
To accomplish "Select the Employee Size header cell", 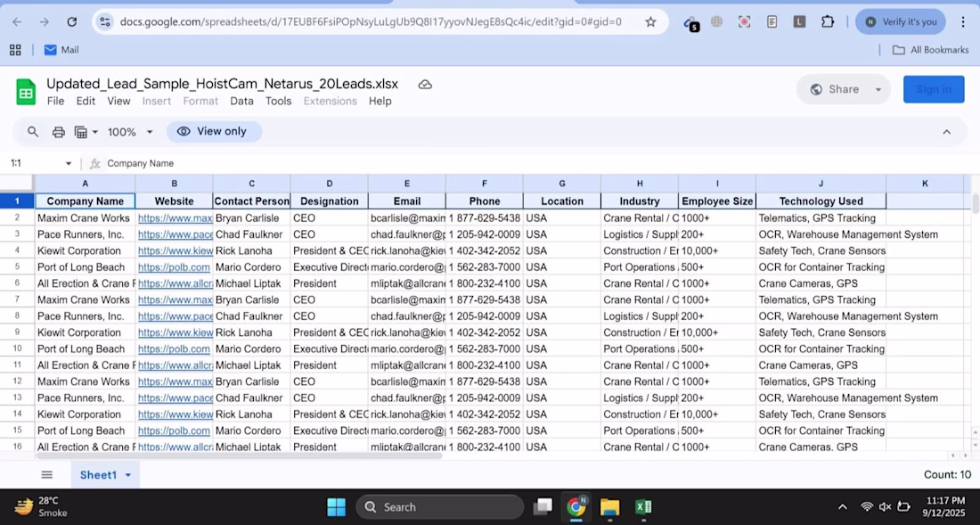I will 717,201.
